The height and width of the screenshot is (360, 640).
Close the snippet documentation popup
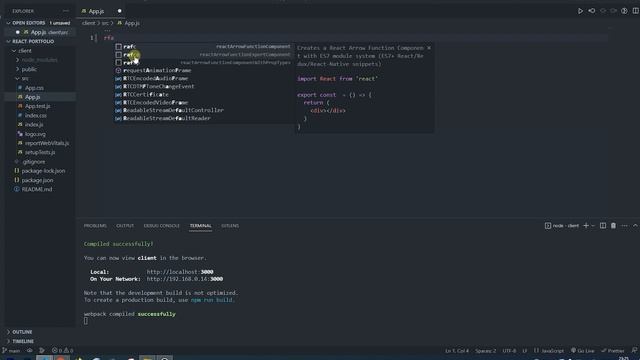[x=429, y=48]
